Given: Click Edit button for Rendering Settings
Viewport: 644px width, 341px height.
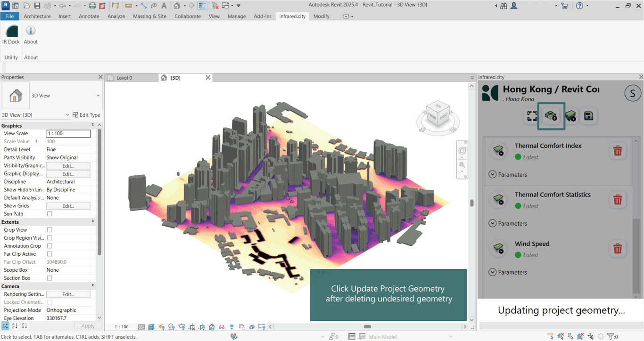Looking at the screenshot, I should pyautogui.click(x=68, y=294).
